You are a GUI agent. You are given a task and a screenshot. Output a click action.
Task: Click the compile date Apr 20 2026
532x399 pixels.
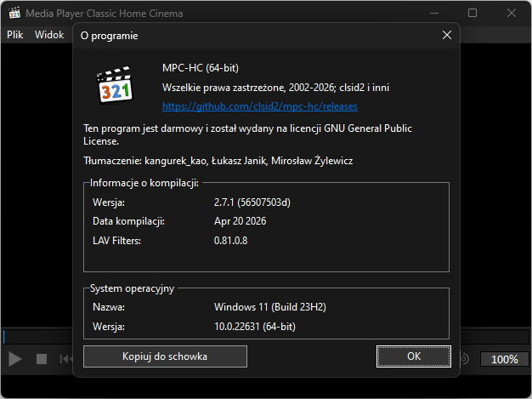(x=240, y=221)
